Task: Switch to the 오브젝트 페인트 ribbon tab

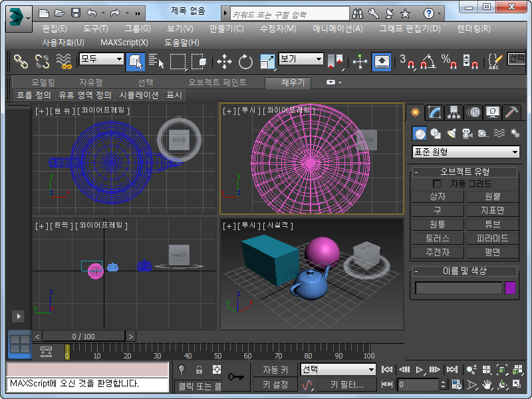Action: coord(217,82)
